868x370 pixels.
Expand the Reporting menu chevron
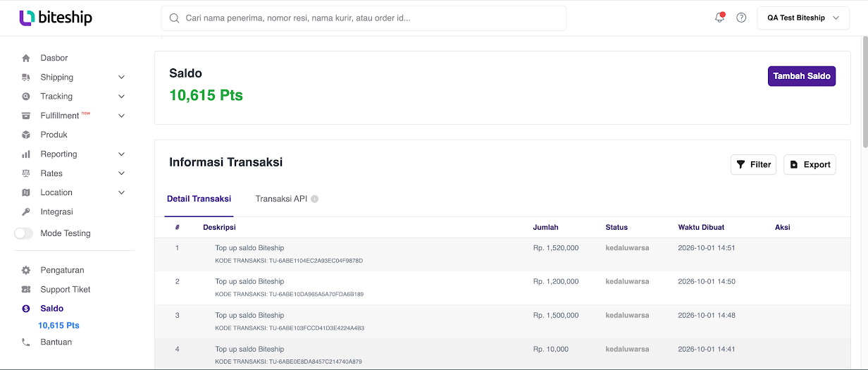point(121,154)
